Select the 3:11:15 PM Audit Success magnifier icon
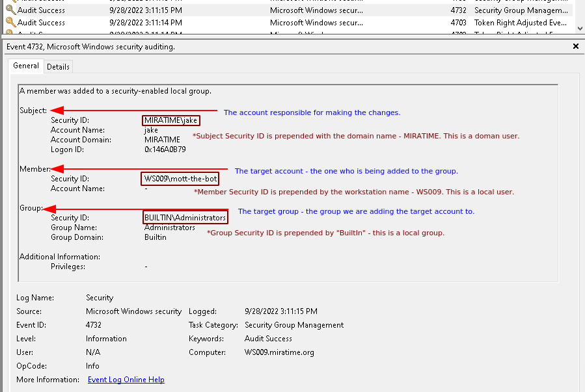This screenshot has height=392, width=585. [x=11, y=10]
